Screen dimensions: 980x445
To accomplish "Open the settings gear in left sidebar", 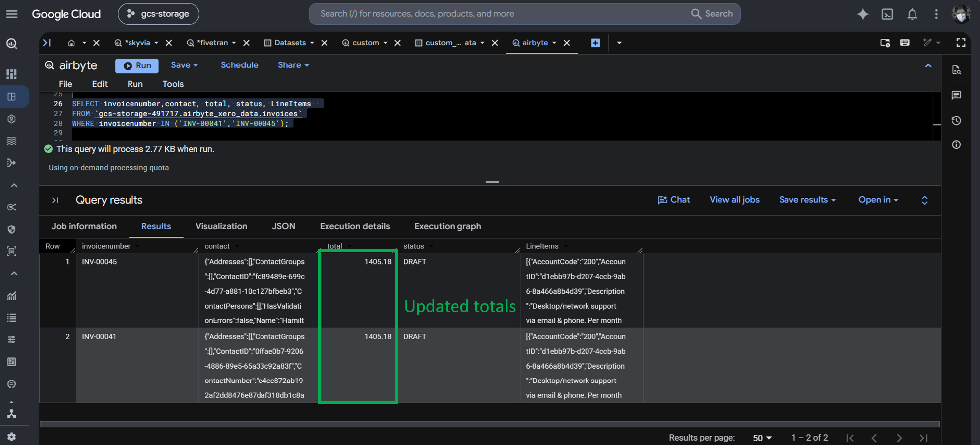I will click(12, 437).
